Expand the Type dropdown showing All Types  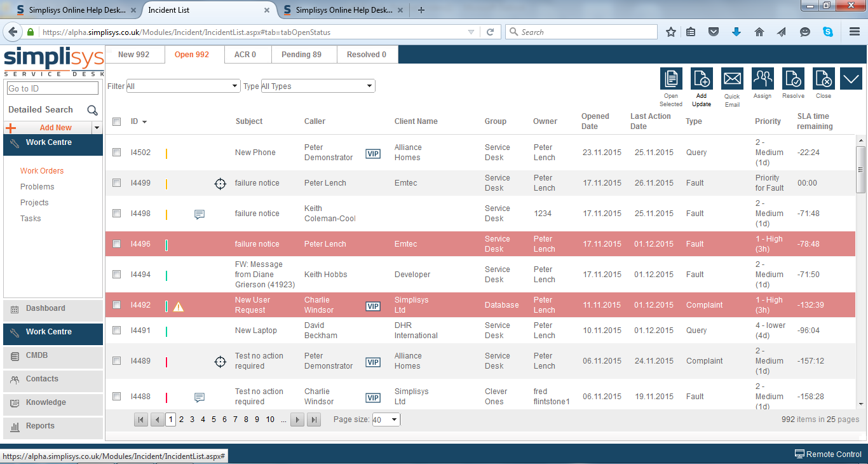tap(318, 86)
